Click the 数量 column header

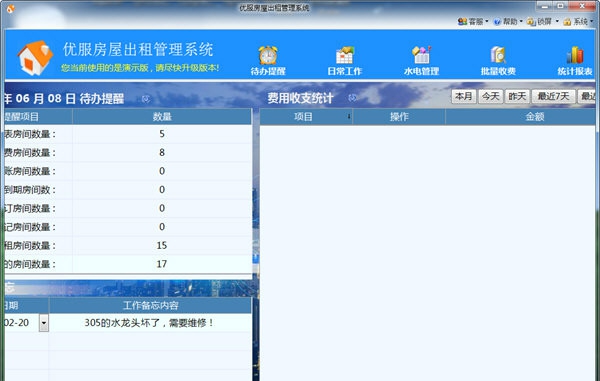162,117
